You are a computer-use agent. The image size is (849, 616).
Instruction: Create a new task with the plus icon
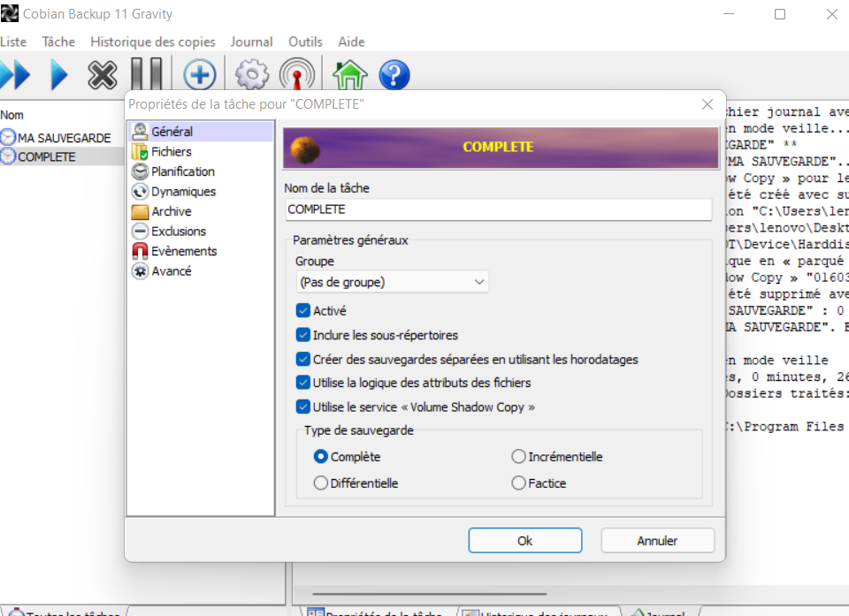coord(199,75)
